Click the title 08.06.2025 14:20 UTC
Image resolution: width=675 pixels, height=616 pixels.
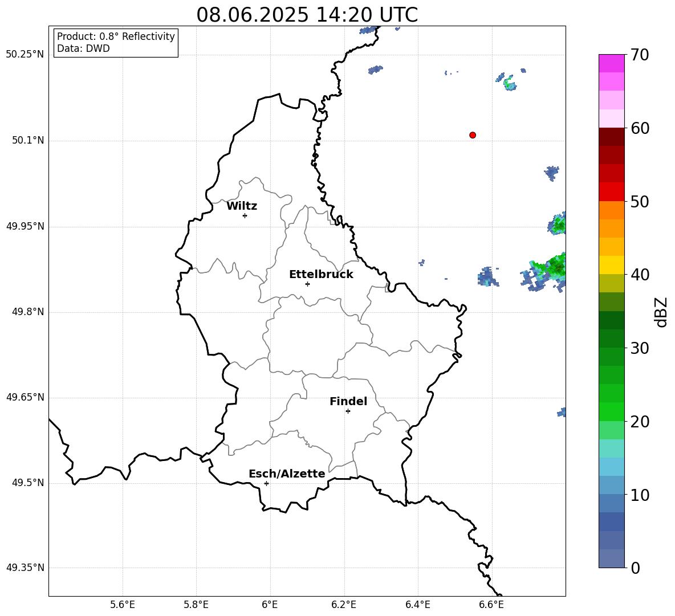[x=307, y=15]
